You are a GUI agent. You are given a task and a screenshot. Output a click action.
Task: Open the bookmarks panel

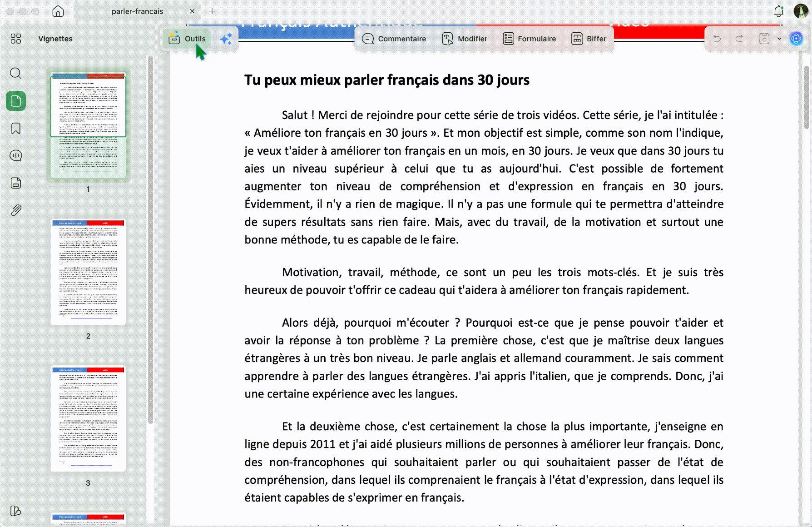coord(16,129)
